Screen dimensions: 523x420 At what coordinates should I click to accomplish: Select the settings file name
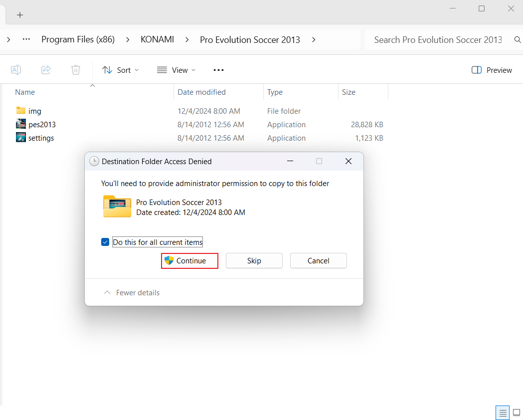coord(41,138)
